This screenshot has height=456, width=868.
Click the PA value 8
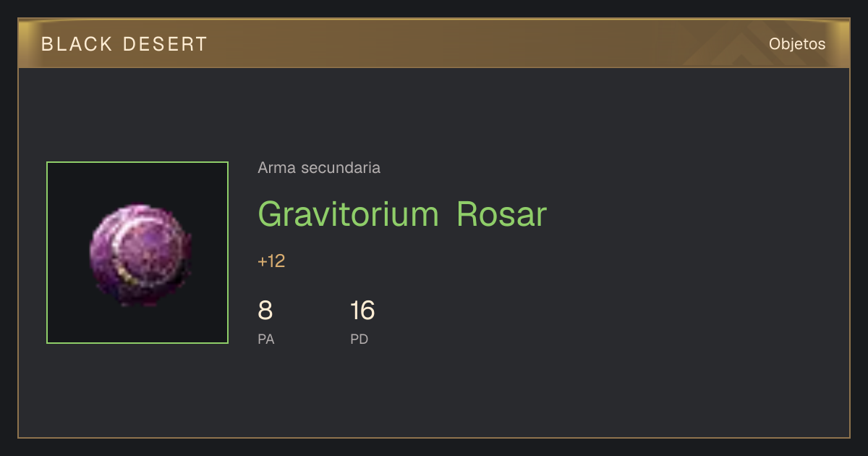[x=265, y=311]
